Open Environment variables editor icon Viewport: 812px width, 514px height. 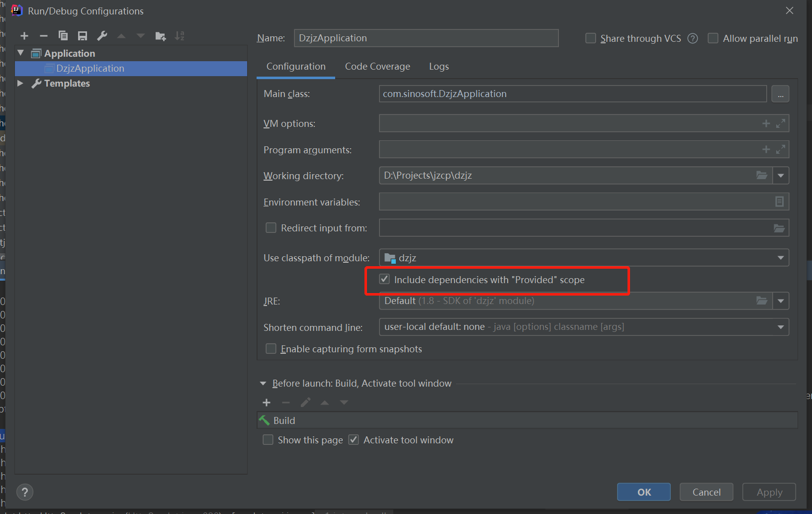click(779, 202)
